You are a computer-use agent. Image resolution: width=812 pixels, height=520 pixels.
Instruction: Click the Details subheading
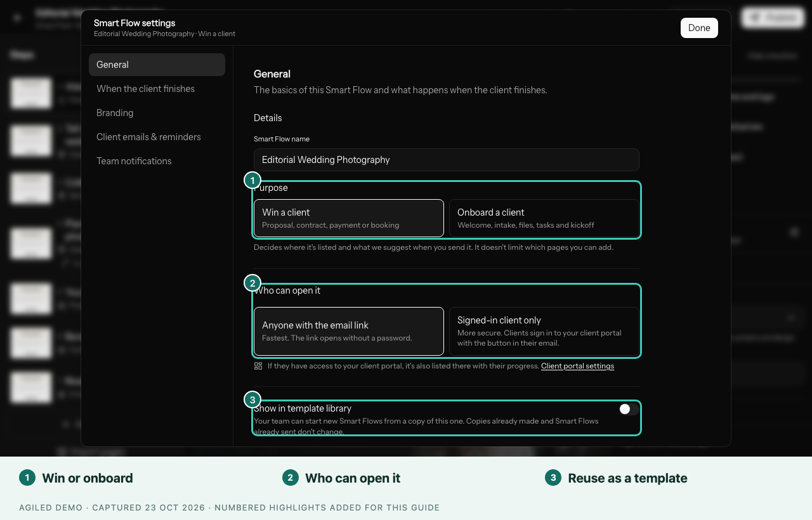point(268,118)
